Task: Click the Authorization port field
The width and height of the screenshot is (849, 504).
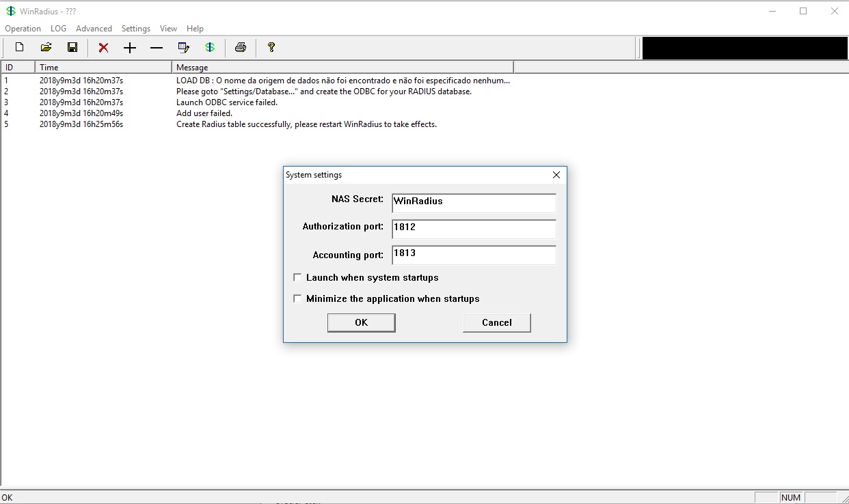Action: (x=474, y=228)
